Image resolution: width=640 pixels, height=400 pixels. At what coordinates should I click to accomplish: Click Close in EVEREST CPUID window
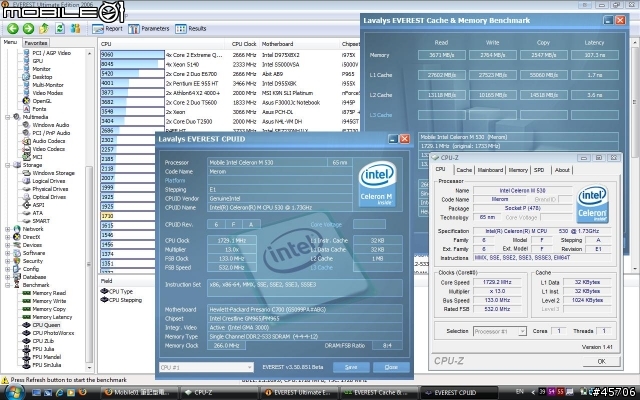tap(391, 367)
